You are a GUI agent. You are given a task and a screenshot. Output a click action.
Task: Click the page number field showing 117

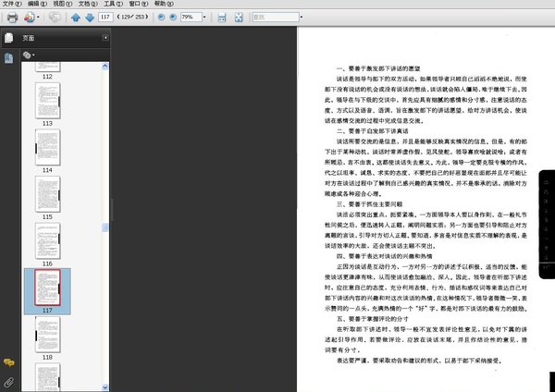click(x=105, y=17)
